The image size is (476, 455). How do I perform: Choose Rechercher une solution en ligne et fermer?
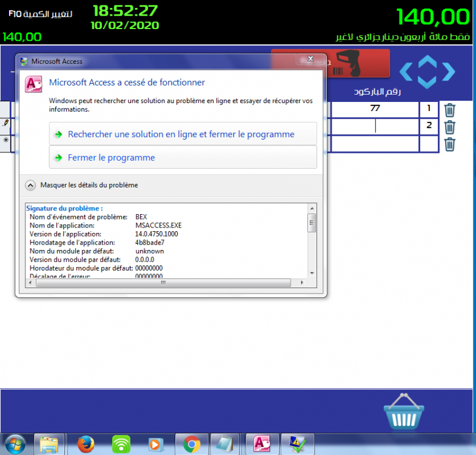click(183, 134)
